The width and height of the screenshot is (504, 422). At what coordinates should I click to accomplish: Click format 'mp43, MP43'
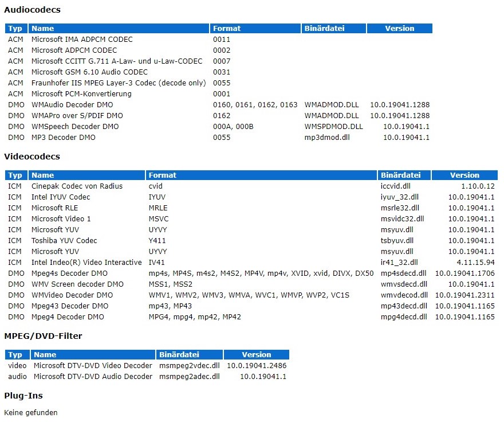tap(170, 306)
